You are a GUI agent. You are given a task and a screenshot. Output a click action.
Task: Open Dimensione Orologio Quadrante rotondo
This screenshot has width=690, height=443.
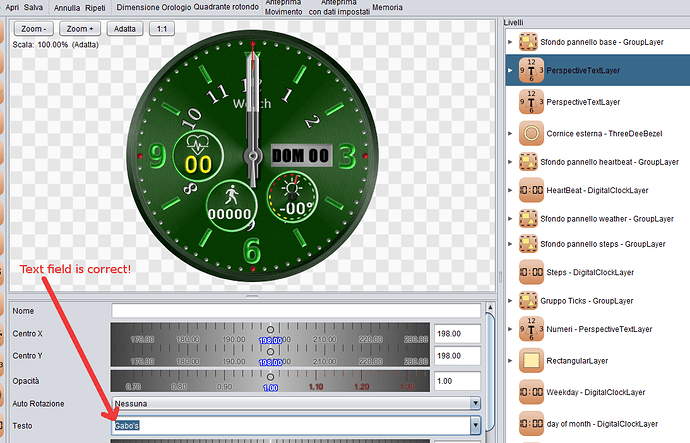[x=187, y=7]
